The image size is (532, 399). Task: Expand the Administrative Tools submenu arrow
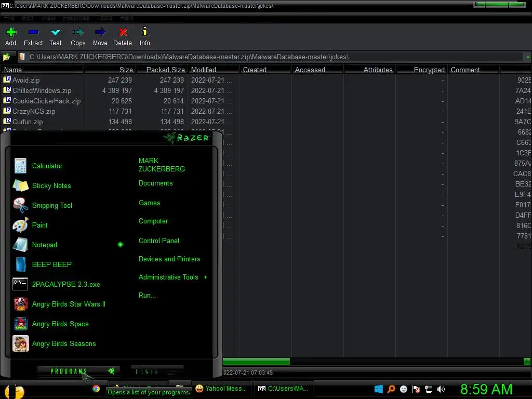pyautogui.click(x=206, y=277)
